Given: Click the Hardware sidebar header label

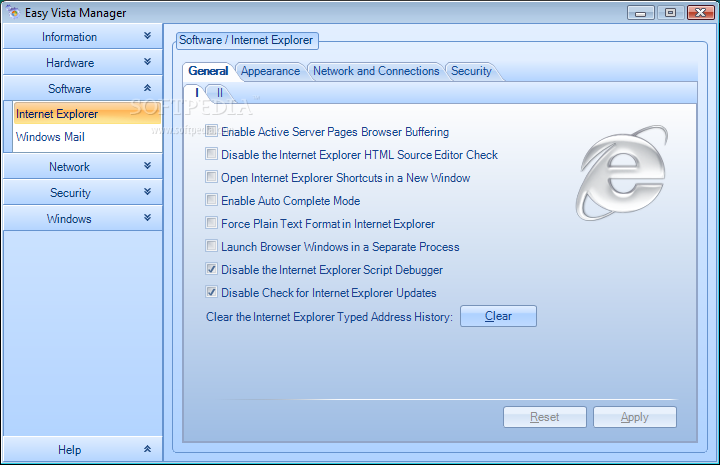Looking at the screenshot, I should coord(70,63).
